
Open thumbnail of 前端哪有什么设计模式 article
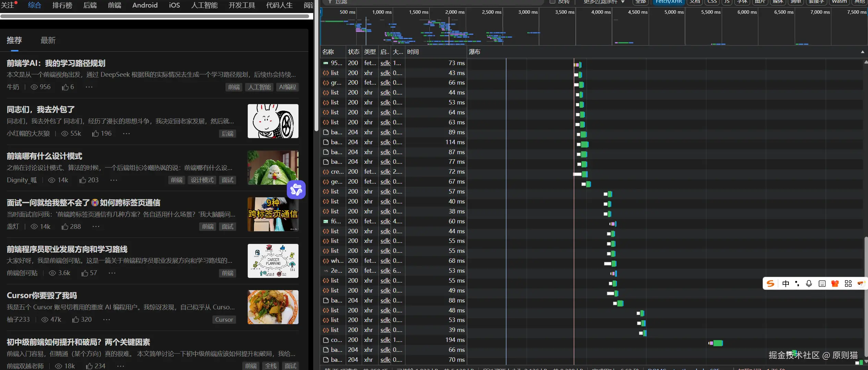coord(273,168)
